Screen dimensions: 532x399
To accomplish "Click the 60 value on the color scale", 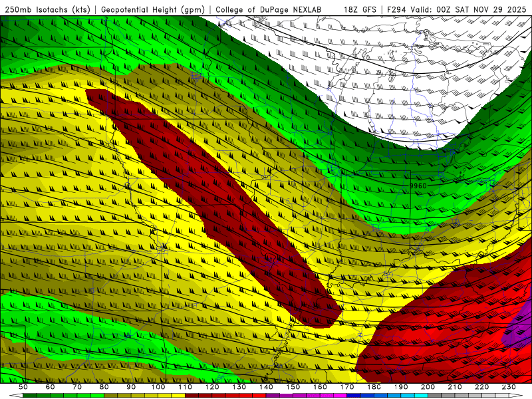I will [x=50, y=387].
